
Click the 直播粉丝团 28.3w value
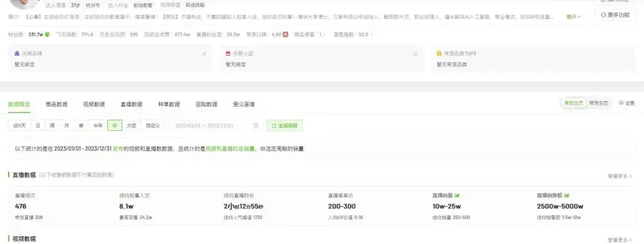coord(233,35)
